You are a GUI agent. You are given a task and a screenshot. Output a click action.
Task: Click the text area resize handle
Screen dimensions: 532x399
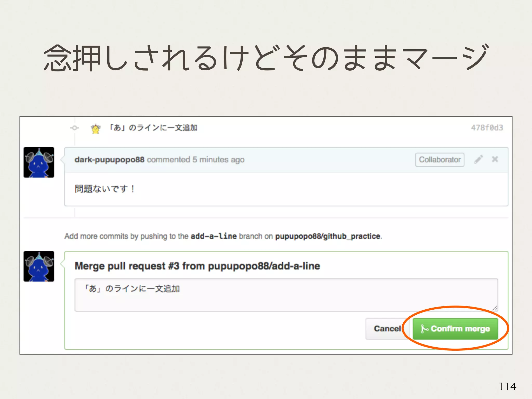click(x=495, y=308)
